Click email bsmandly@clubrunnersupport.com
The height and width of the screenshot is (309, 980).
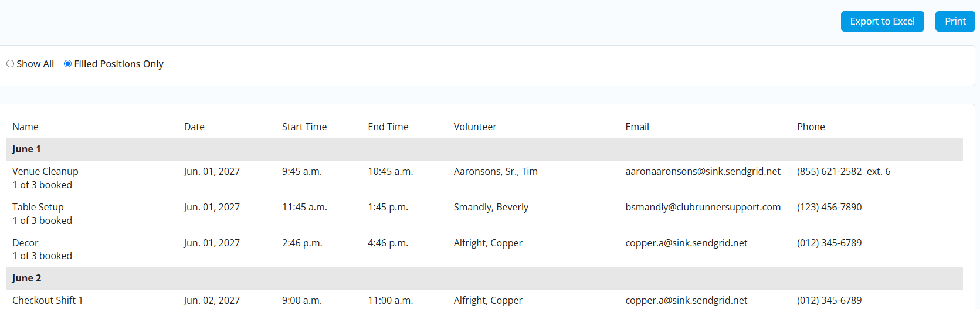point(703,207)
